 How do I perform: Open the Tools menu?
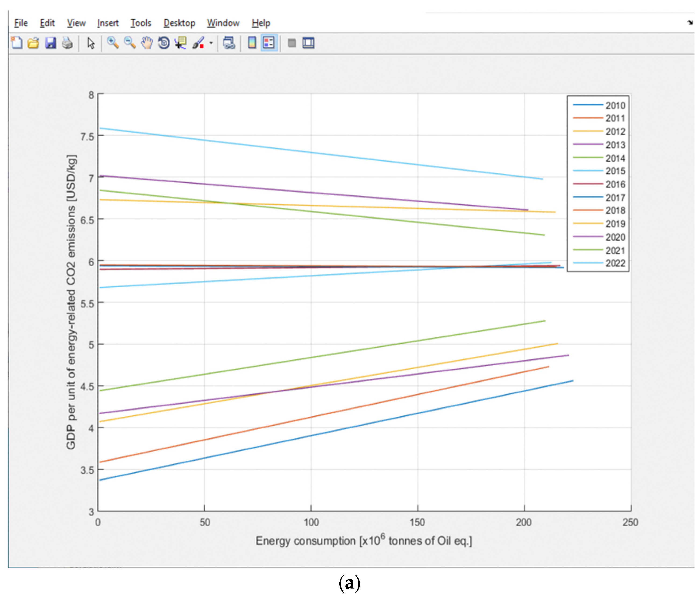click(x=141, y=23)
